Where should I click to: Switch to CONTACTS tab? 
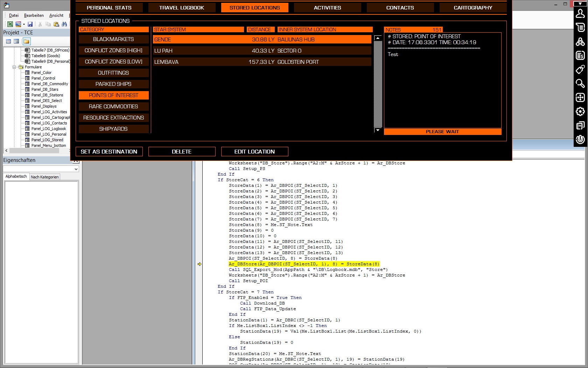[x=400, y=8]
